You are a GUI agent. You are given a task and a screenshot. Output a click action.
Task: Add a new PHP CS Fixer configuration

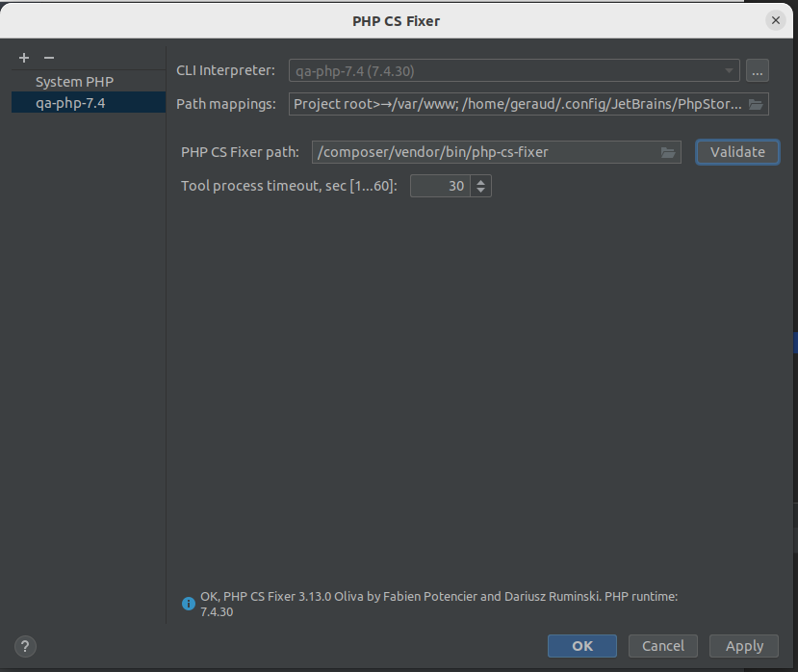coord(24,58)
